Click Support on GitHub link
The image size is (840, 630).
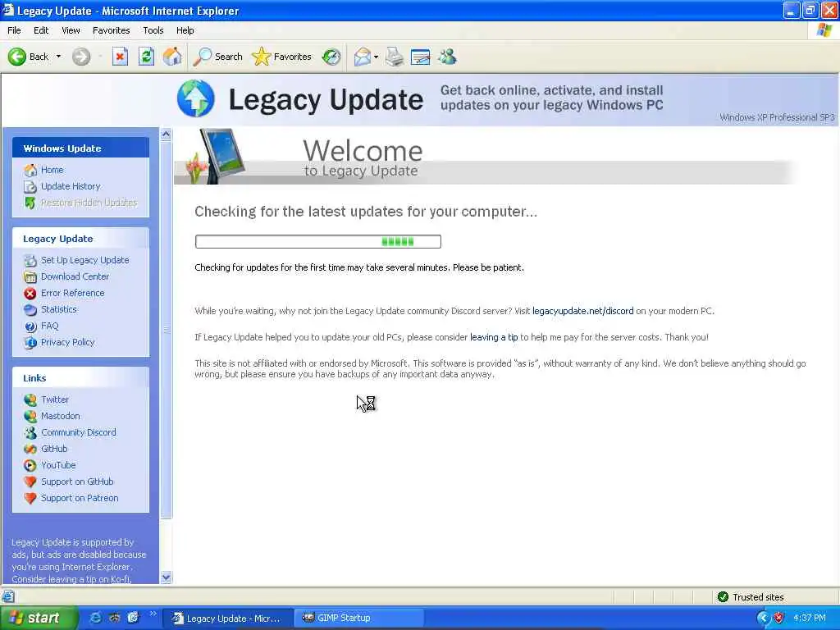[x=77, y=482]
